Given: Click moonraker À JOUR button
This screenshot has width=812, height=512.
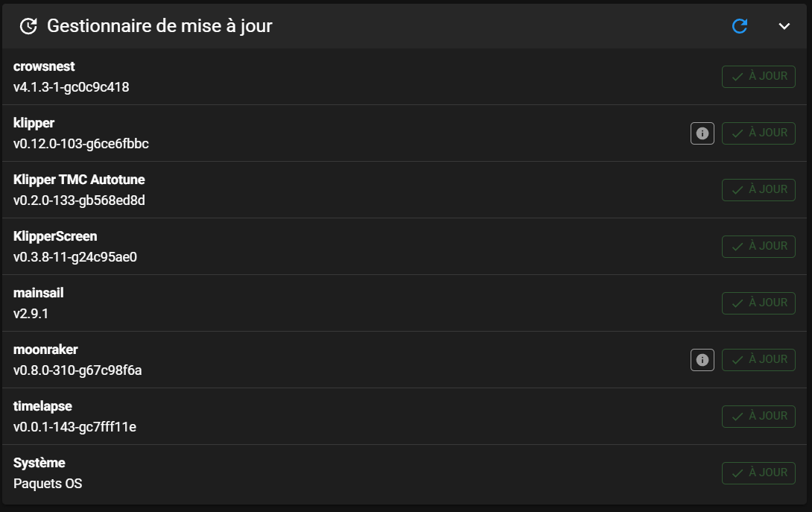Looking at the screenshot, I should pyautogui.click(x=758, y=360).
